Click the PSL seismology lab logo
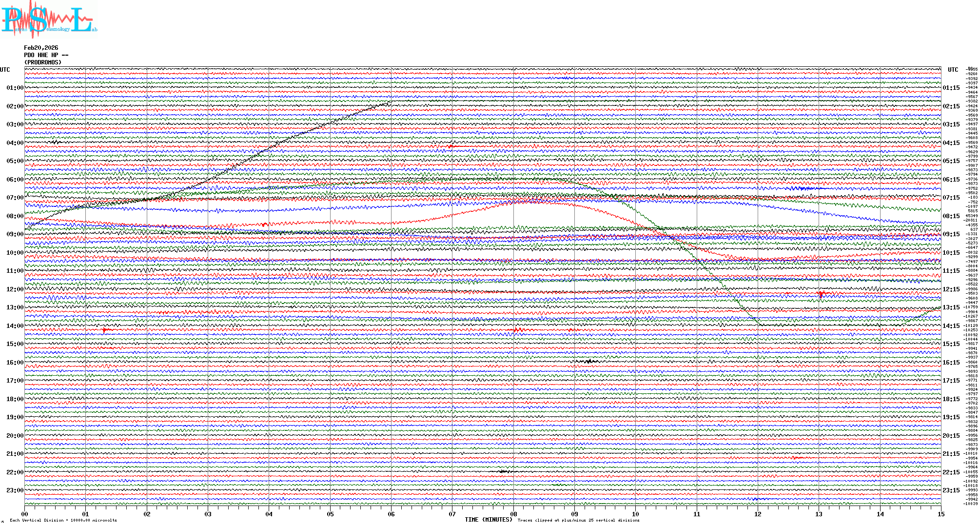The height and width of the screenshot is (527, 980). [x=49, y=20]
